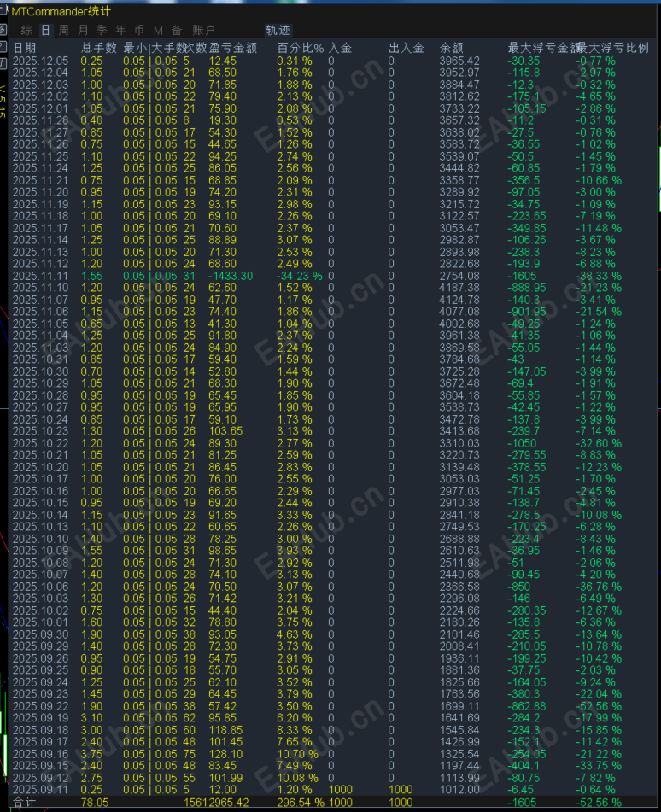
Task: Select the 2025.11.03 date cell
Action: [x=40, y=348]
